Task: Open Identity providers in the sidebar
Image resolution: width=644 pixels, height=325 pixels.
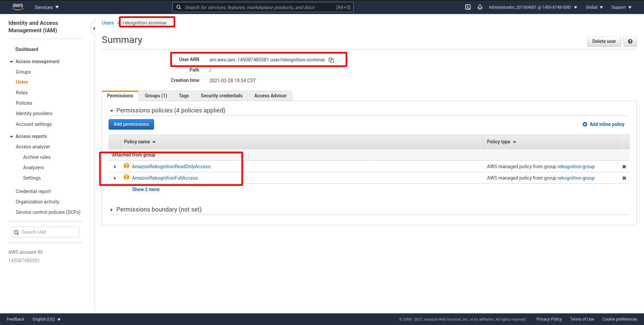Action: pyautogui.click(x=34, y=113)
